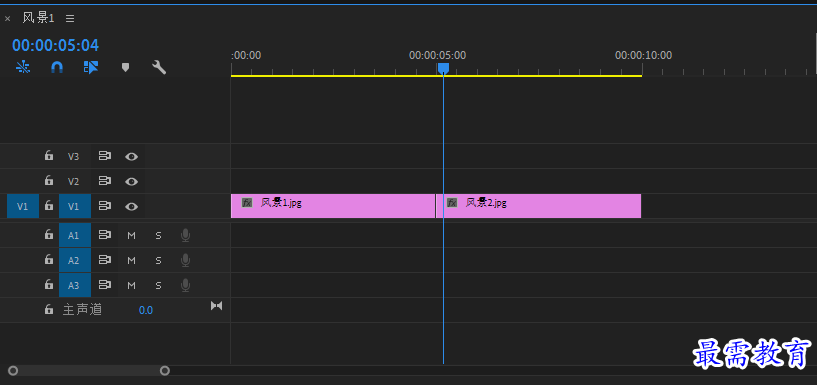Toggle V1 track targeting button
817x385 pixels.
click(x=75, y=206)
